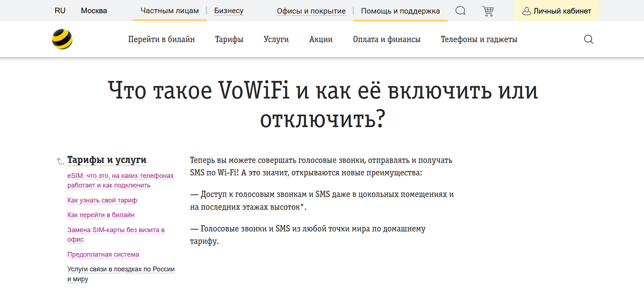
Task: Open Помощь и поддержка section
Action: point(401,11)
